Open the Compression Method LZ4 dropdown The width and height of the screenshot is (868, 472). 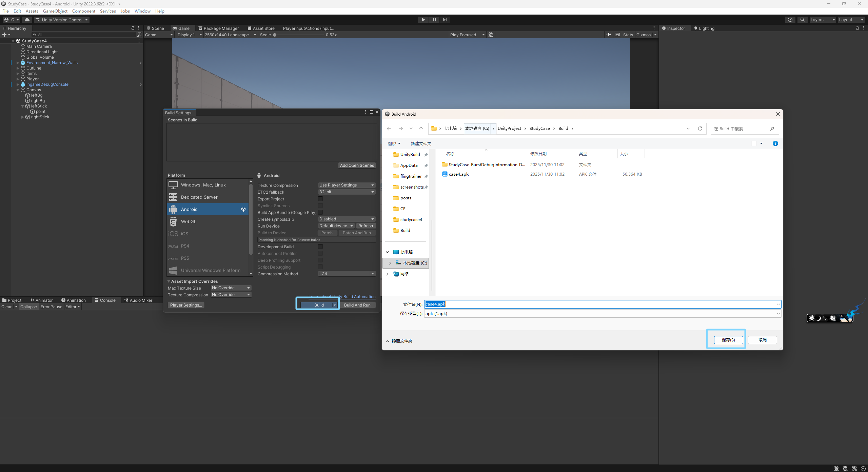[x=347, y=274]
